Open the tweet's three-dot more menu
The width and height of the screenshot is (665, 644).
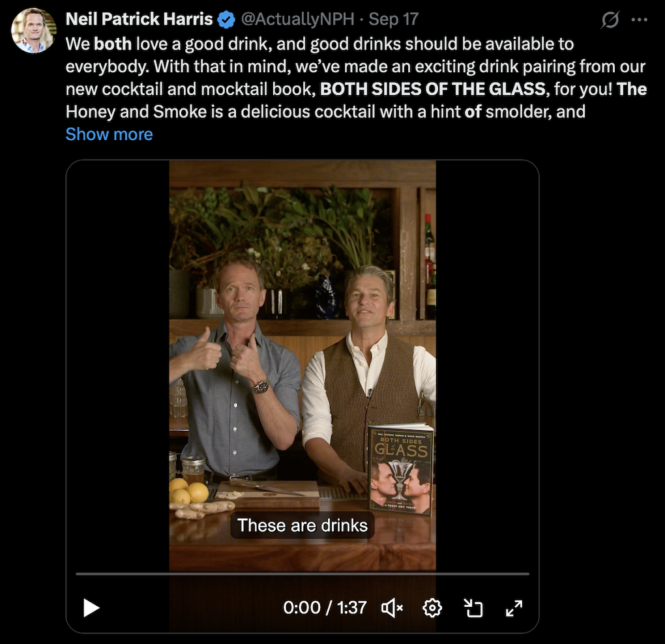(640, 20)
